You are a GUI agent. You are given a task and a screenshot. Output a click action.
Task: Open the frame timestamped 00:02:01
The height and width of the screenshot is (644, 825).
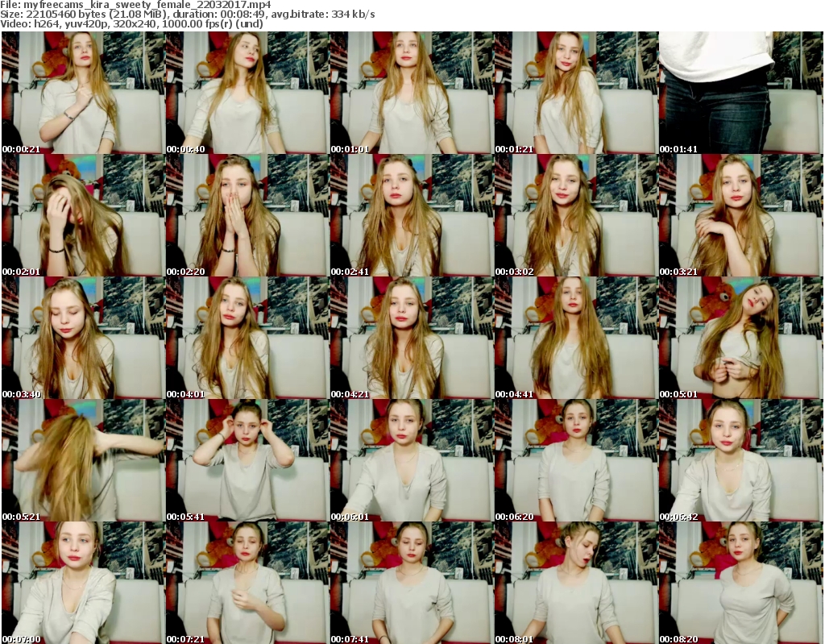coord(83,215)
